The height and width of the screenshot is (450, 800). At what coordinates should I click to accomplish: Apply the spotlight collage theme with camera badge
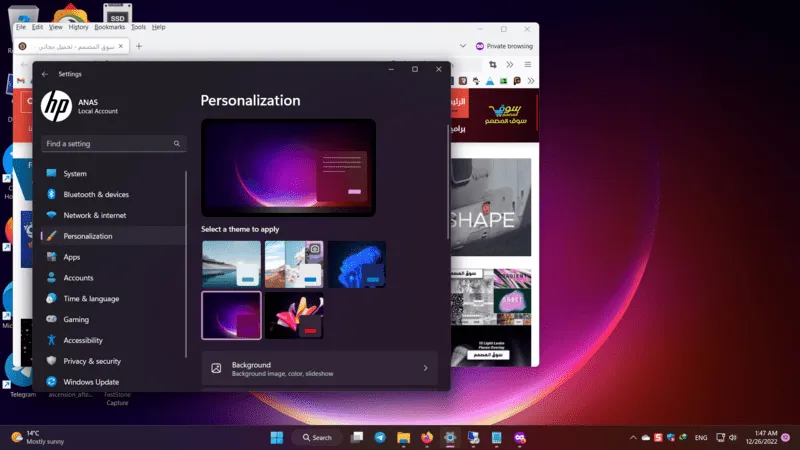point(294,264)
